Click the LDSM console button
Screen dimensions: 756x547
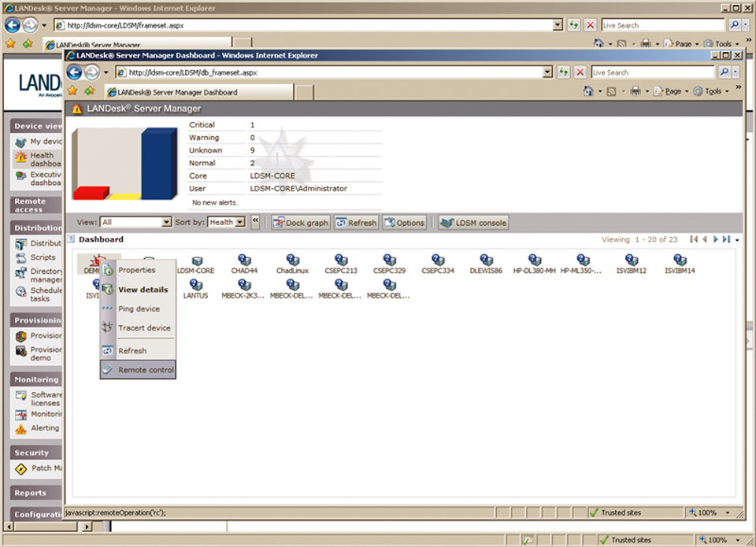coord(473,223)
